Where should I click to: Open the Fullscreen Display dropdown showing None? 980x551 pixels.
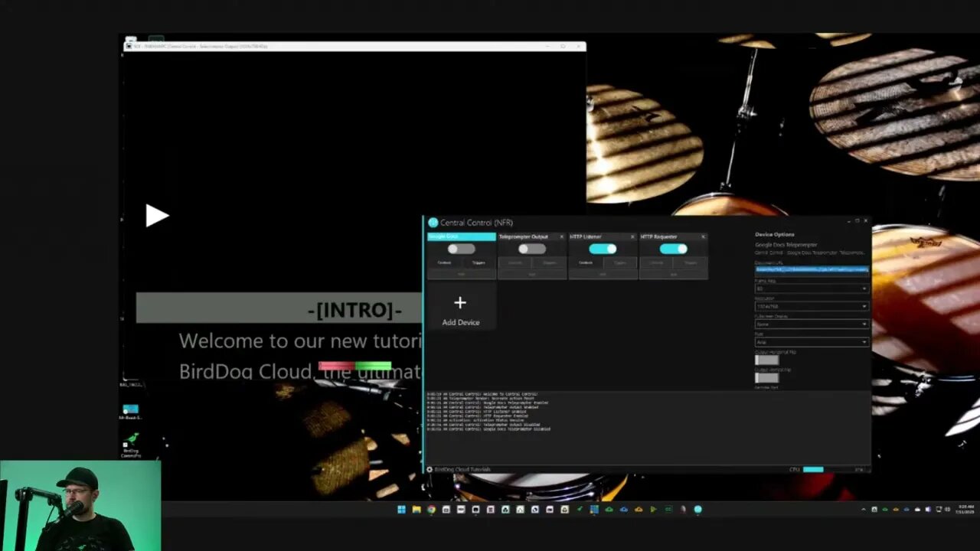(x=812, y=324)
